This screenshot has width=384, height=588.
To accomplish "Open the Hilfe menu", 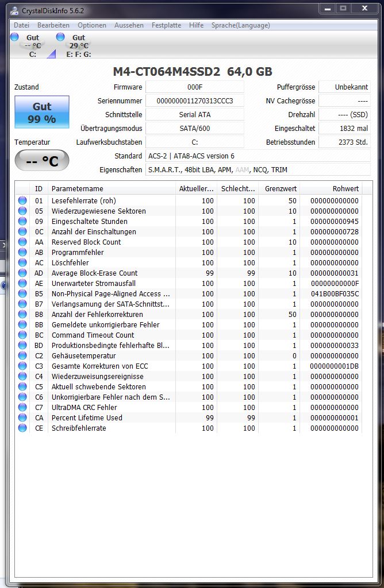I will coord(197,25).
